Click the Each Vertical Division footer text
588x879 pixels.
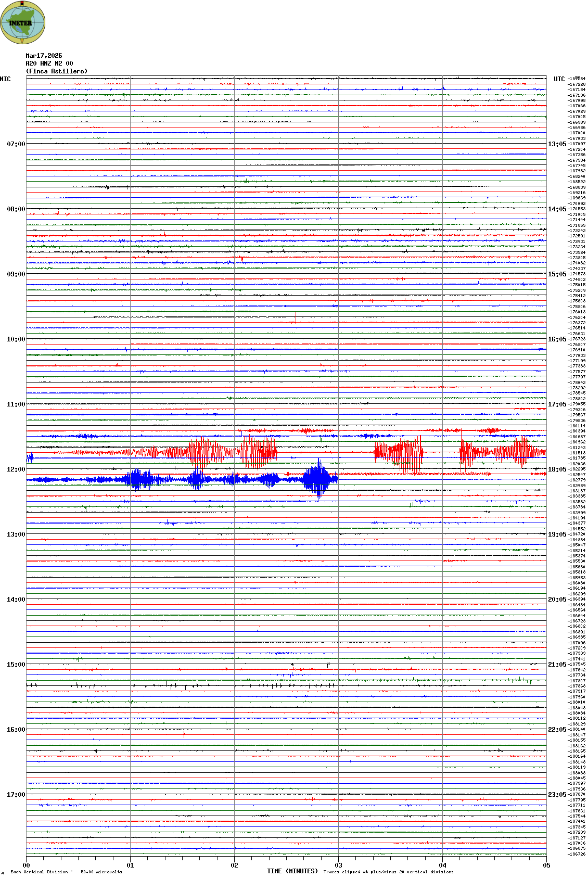pyautogui.click(x=66, y=872)
